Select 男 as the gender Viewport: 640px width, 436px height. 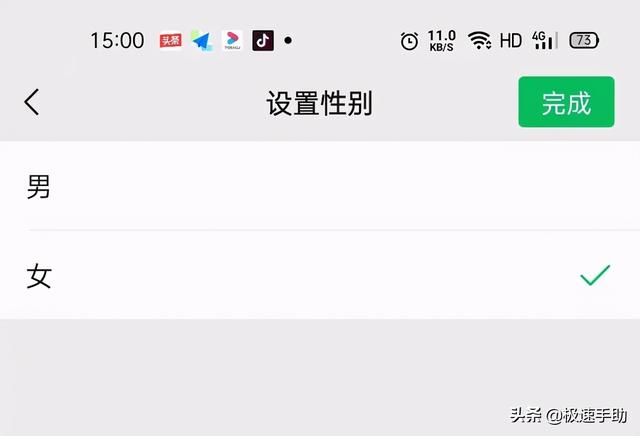(x=320, y=186)
